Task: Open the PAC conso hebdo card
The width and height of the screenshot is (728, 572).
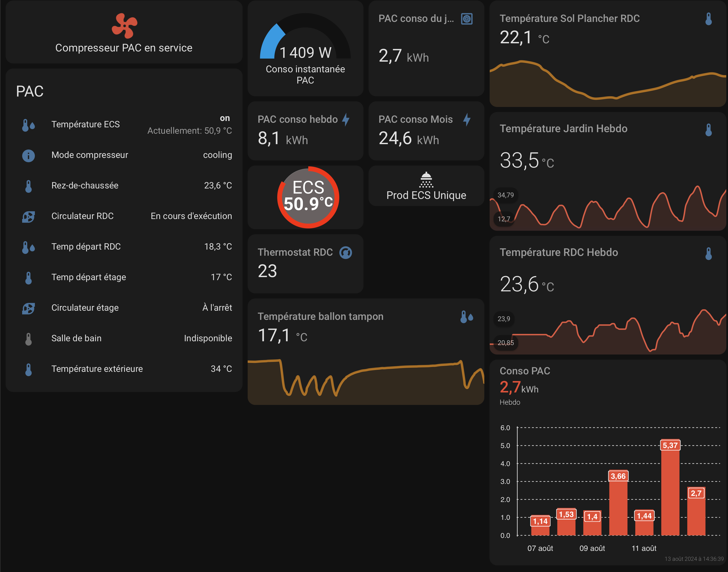Action: tap(305, 131)
